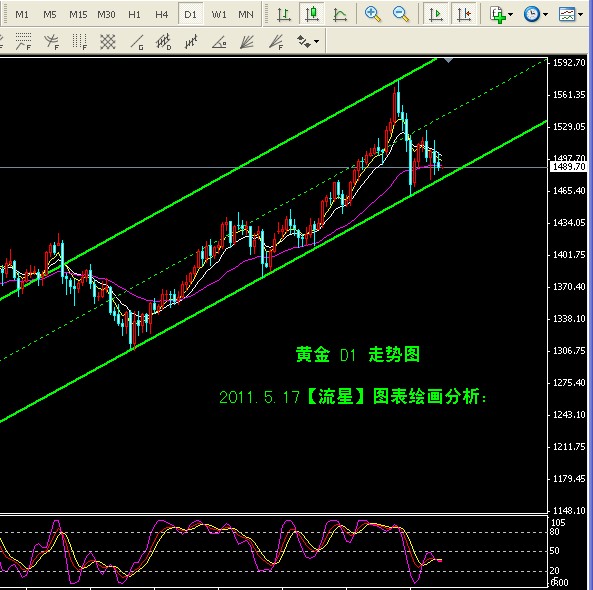Open the periodicity clock dropdown arrow
593x590 pixels.
click(545, 14)
